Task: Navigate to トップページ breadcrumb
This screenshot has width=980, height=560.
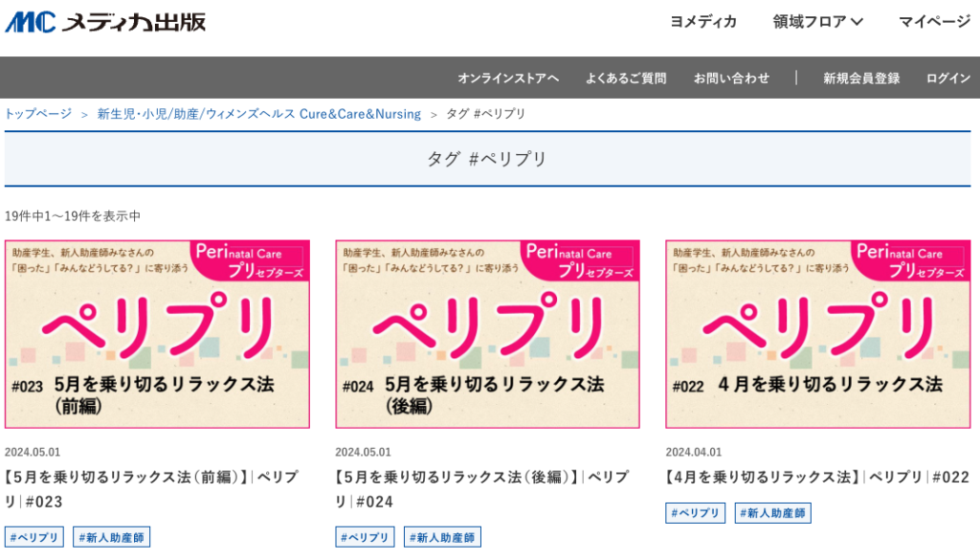Action: (38, 114)
